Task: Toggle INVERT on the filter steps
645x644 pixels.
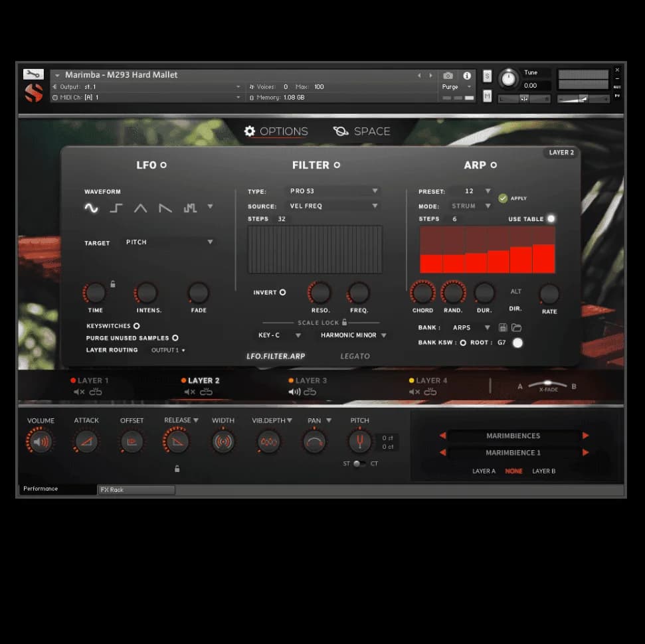Action: 284,292
